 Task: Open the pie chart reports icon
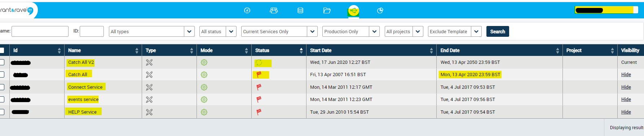(380, 10)
